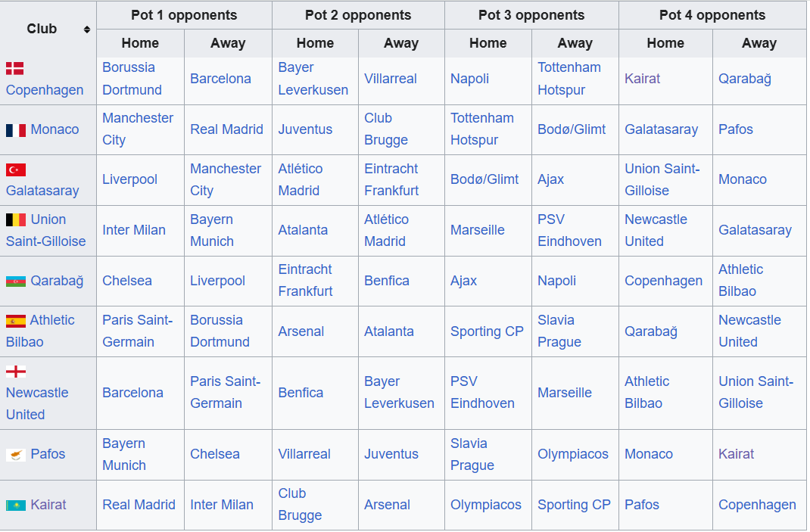The width and height of the screenshot is (810, 532).
Task: Click the Spain flag beside Athletic Bilbao
Action: pyautogui.click(x=15, y=322)
